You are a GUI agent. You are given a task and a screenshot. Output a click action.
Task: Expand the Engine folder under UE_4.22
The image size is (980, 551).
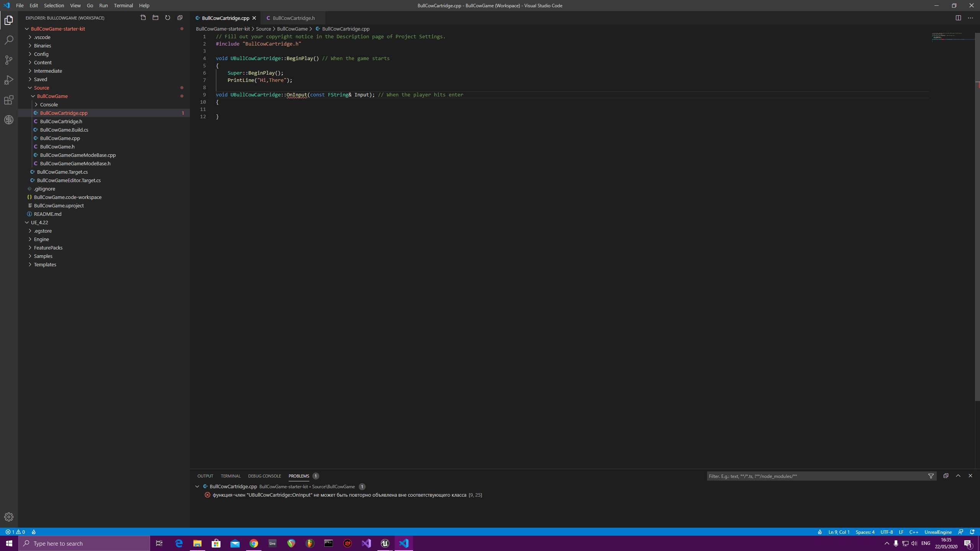point(41,239)
